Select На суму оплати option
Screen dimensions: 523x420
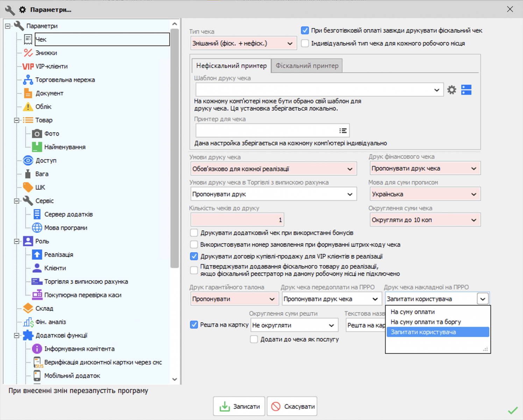438,312
